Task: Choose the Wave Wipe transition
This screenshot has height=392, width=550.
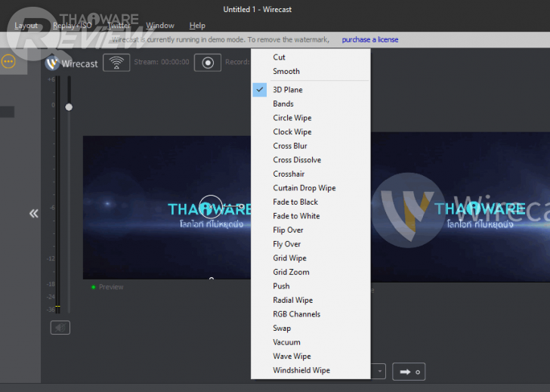Action: (311, 357)
